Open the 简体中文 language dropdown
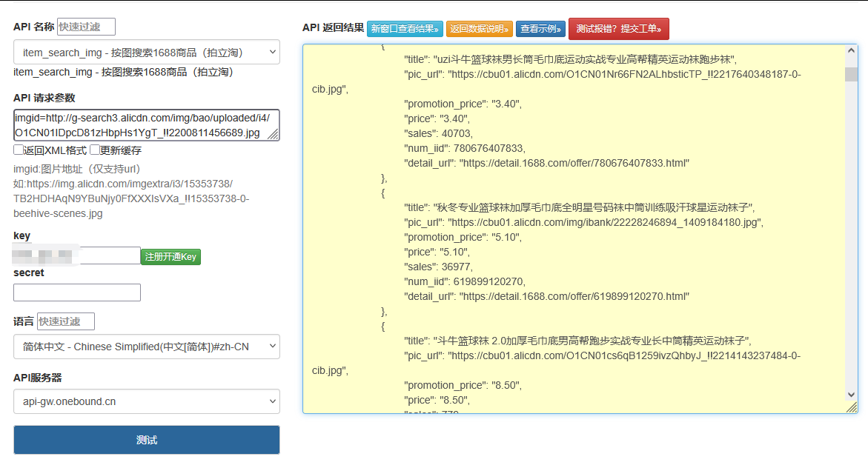Image resolution: width=868 pixels, height=468 pixels. point(147,347)
